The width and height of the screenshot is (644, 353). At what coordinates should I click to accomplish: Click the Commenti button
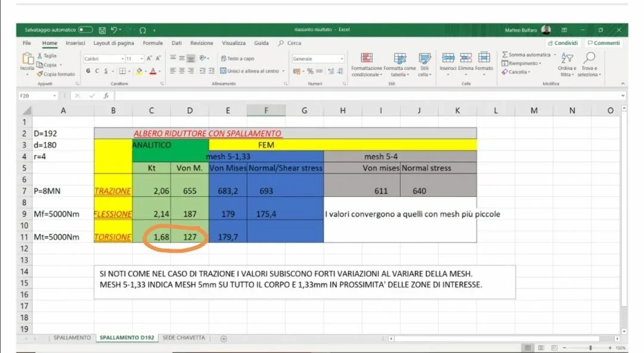[x=603, y=43]
